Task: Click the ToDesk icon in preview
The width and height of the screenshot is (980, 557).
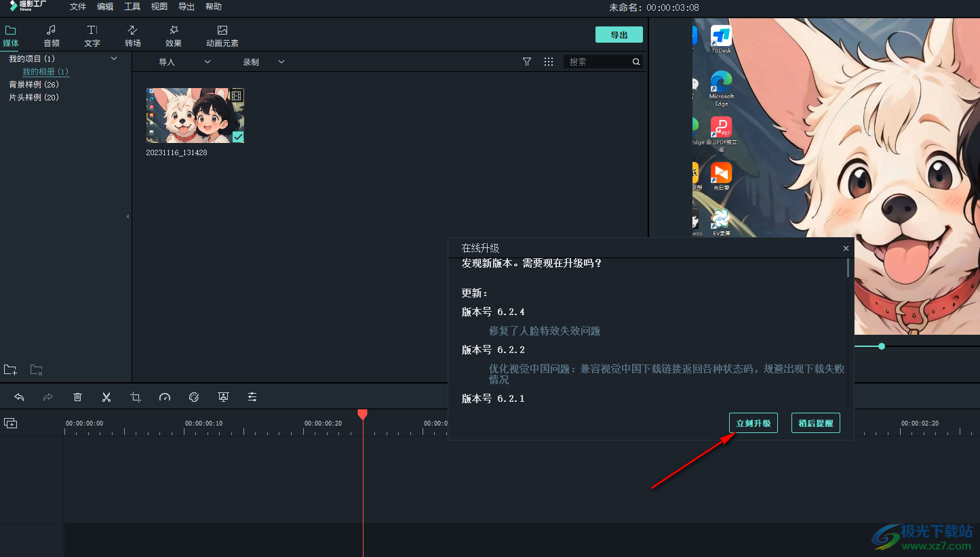Action: pyautogui.click(x=721, y=40)
